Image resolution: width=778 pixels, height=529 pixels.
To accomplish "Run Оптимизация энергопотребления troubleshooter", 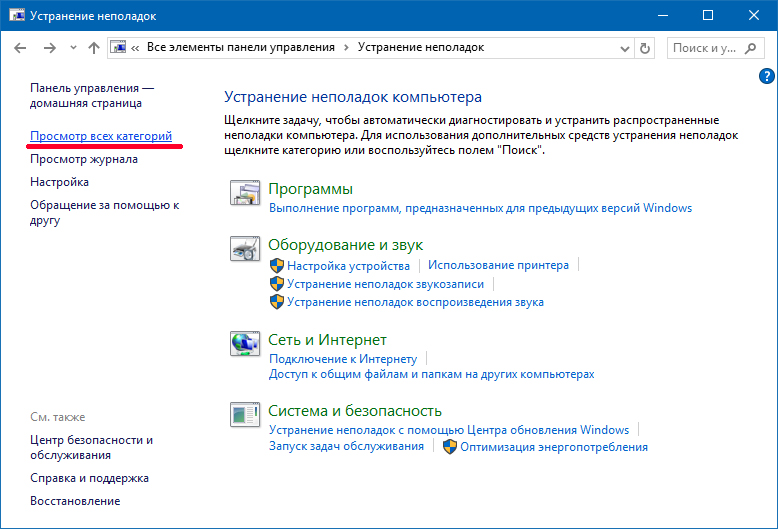I will [554, 447].
